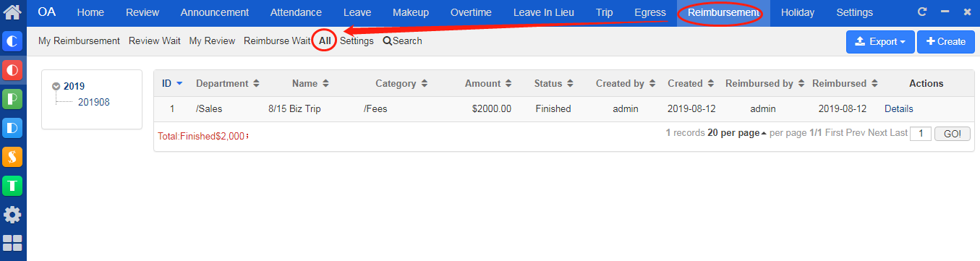Create a new reimbursement
This screenshot has width=980, height=261.
pyautogui.click(x=946, y=42)
